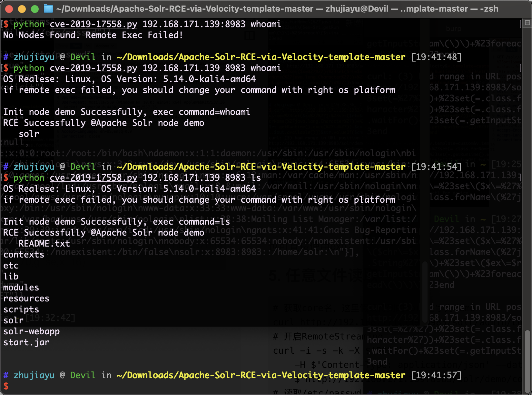
Task: Click the cyan zhujiayu username text
Action: coord(34,375)
